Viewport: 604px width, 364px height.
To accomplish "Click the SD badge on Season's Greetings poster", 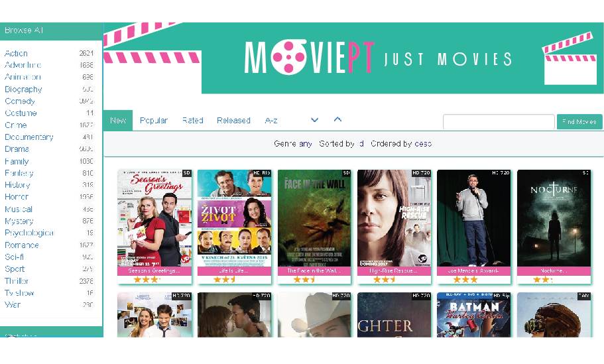I will pyautogui.click(x=187, y=173).
